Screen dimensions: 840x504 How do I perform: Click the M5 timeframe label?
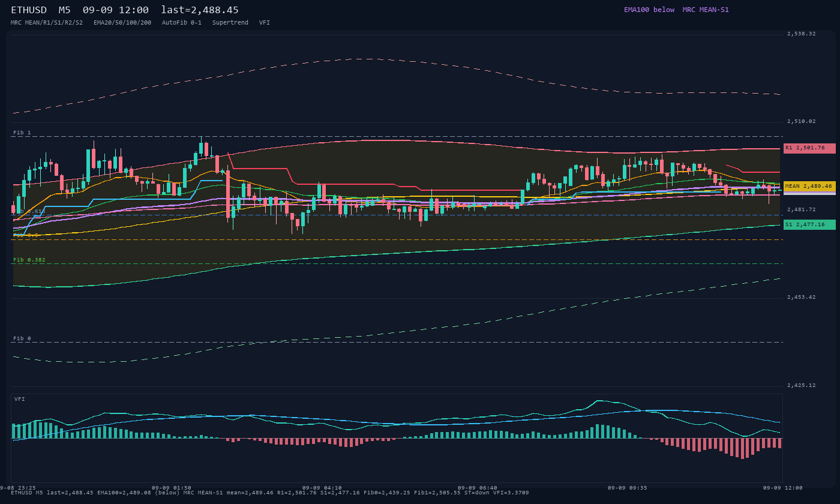(64, 10)
